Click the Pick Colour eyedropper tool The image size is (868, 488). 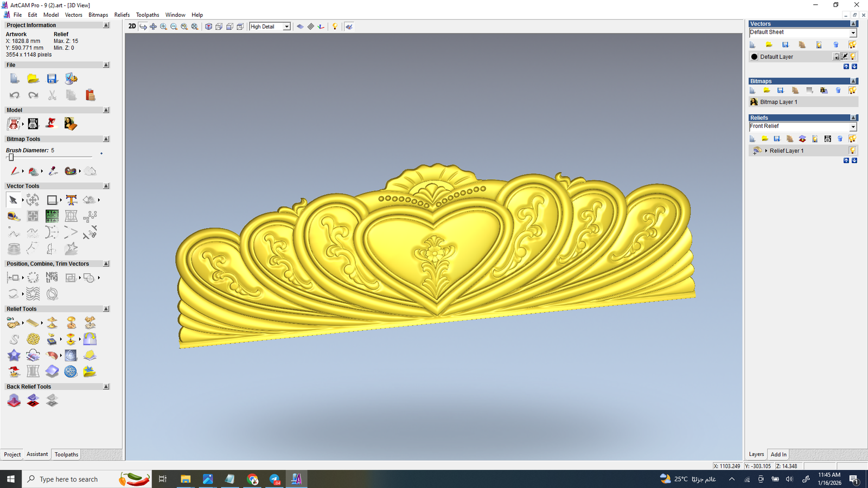(x=52, y=171)
